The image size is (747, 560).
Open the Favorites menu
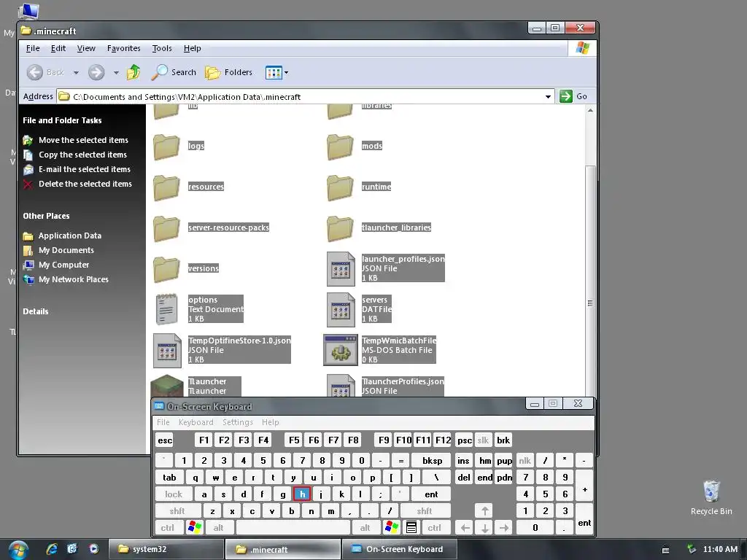click(124, 48)
